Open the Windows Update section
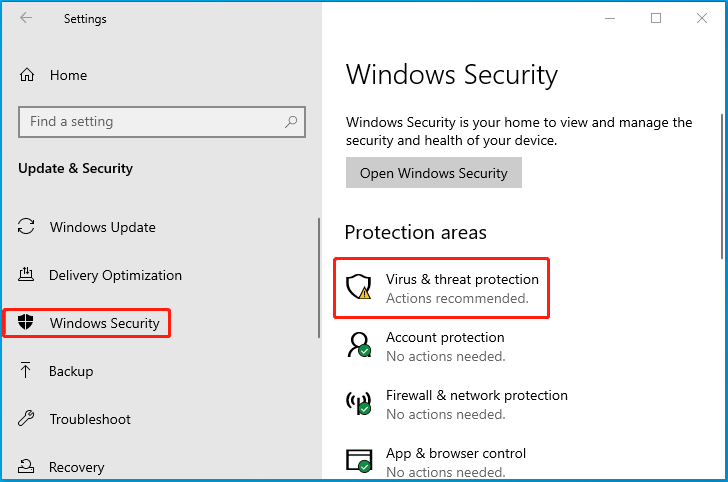This screenshot has width=728, height=482. pyautogui.click(x=103, y=227)
